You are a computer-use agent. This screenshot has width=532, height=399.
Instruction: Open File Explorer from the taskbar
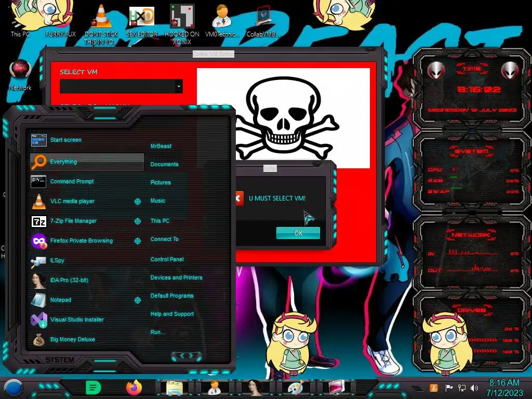coord(175,388)
